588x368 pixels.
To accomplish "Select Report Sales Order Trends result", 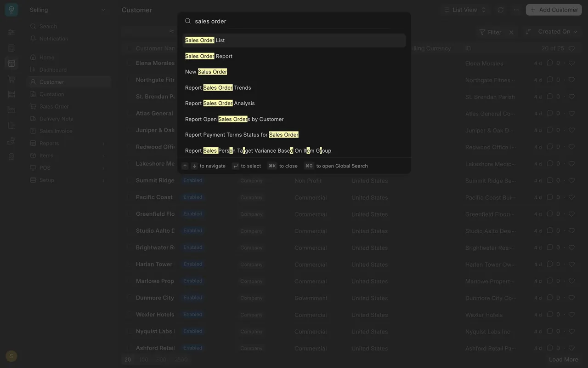I will 294,88.
